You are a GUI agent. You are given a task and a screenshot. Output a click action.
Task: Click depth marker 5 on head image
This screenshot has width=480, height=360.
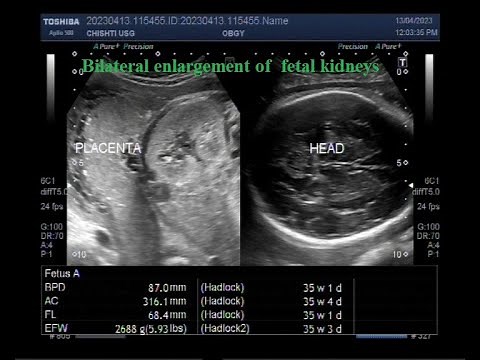(402, 163)
